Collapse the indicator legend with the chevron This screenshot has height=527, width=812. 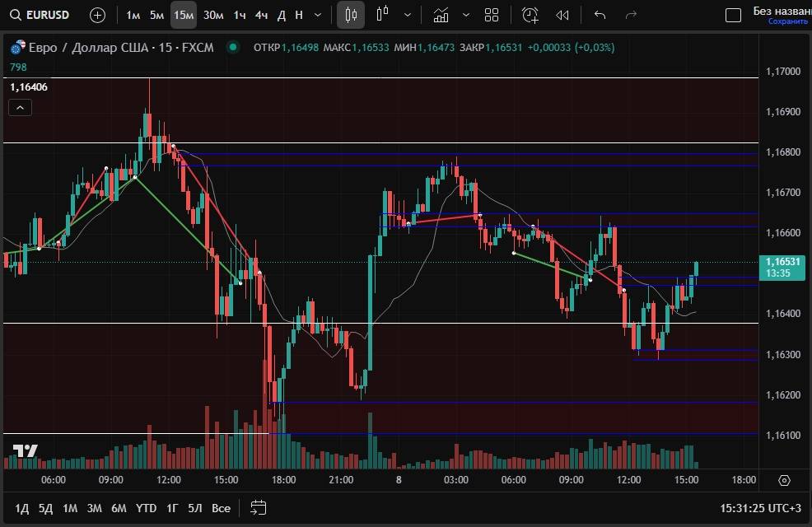20,107
